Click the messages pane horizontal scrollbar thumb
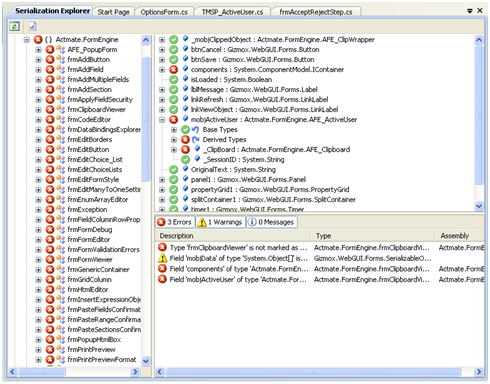 313,372
